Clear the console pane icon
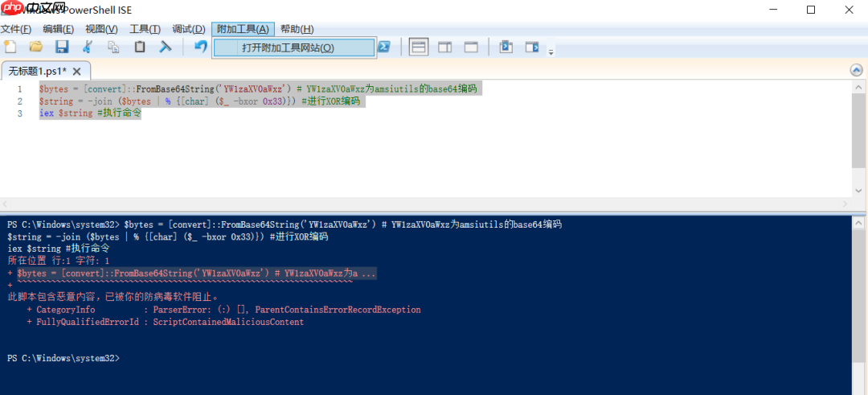Image resolution: width=868 pixels, height=395 pixels. pos(165,47)
